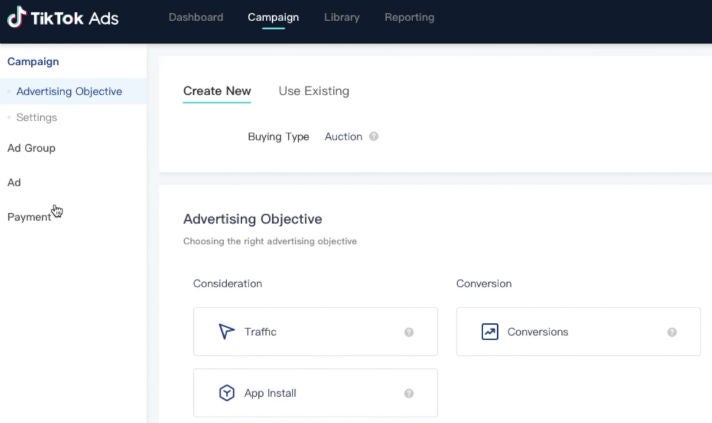Click the App Install cube icon
The height and width of the screenshot is (423, 712).
[x=227, y=393]
